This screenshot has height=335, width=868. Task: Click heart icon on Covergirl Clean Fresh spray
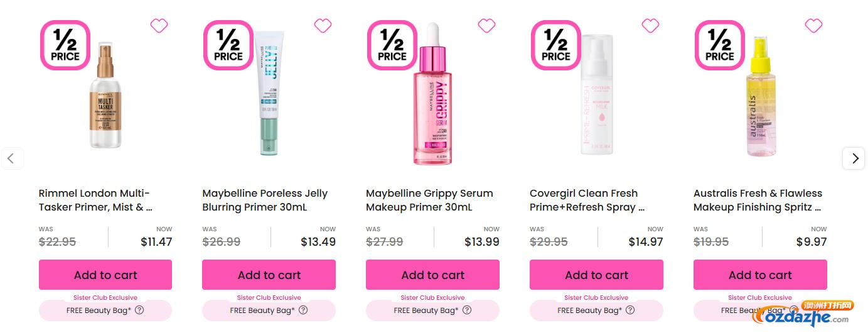[650, 26]
